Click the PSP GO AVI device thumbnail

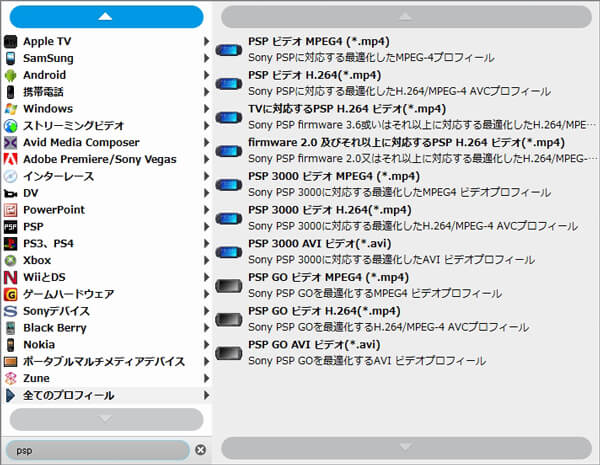point(228,353)
